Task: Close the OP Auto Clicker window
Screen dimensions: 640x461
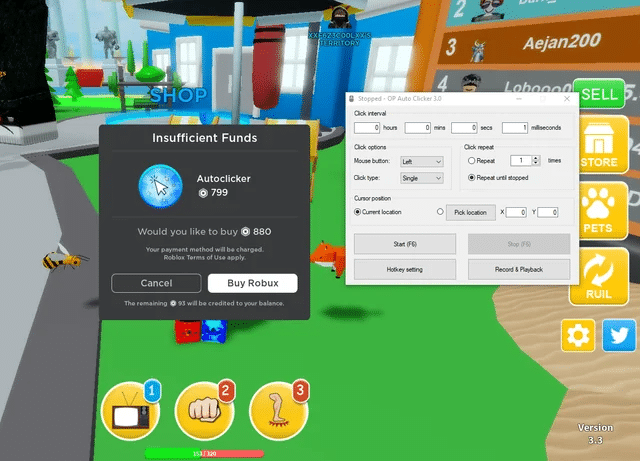Action: click(x=567, y=99)
